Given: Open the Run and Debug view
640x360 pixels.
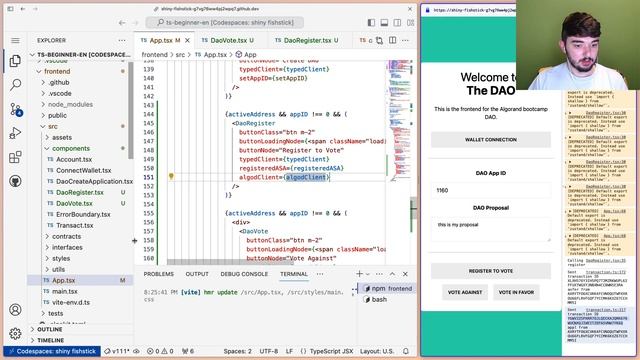Looking at the screenshot, I should [x=15, y=133].
